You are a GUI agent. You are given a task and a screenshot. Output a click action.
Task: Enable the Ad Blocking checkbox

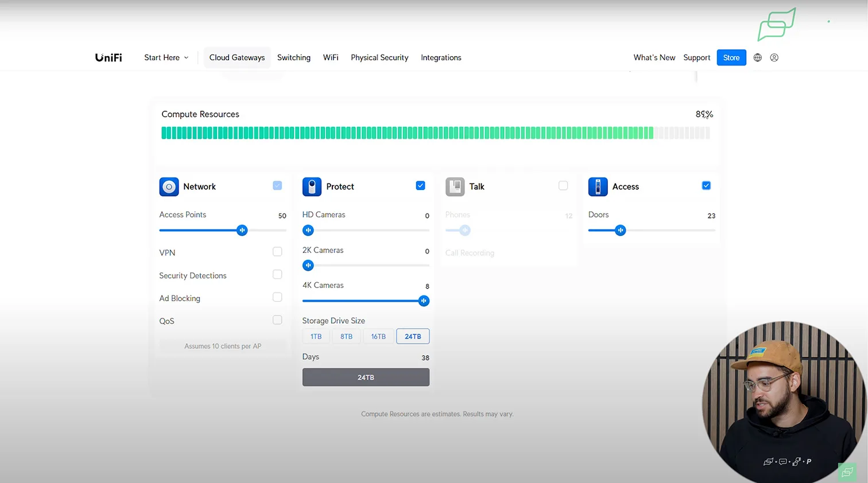(277, 297)
